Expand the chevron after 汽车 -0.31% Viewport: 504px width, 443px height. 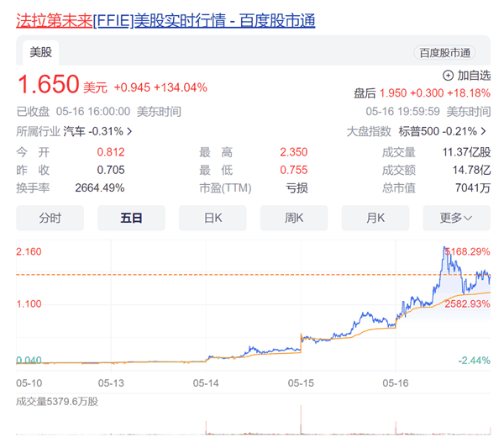(x=129, y=131)
